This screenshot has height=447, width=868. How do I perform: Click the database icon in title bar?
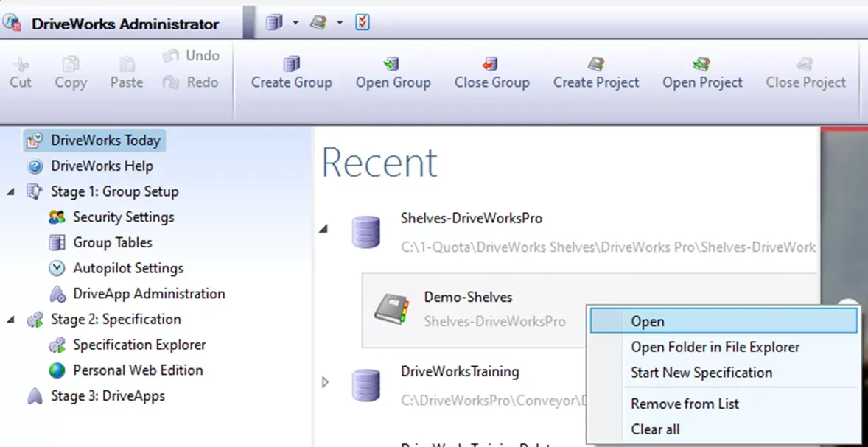click(x=275, y=22)
